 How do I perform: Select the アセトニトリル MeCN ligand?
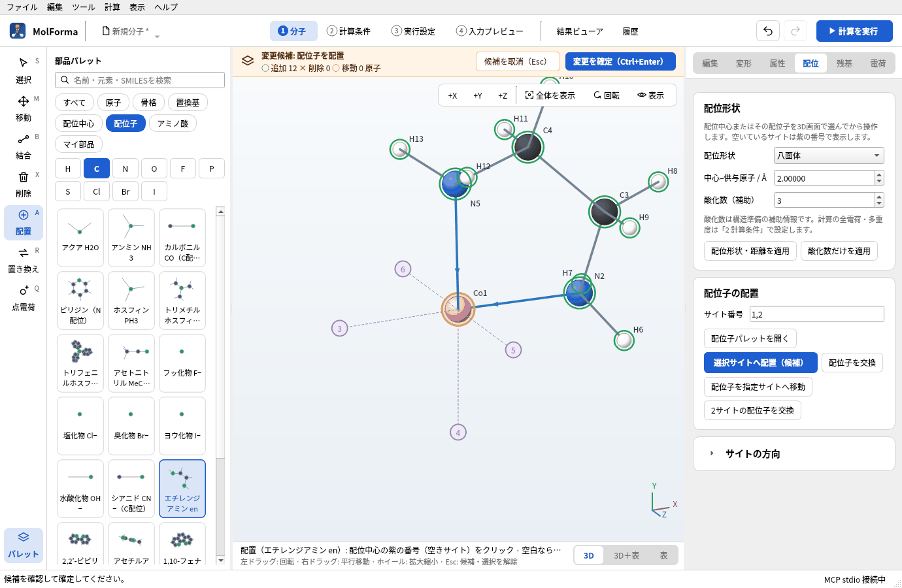click(131, 363)
